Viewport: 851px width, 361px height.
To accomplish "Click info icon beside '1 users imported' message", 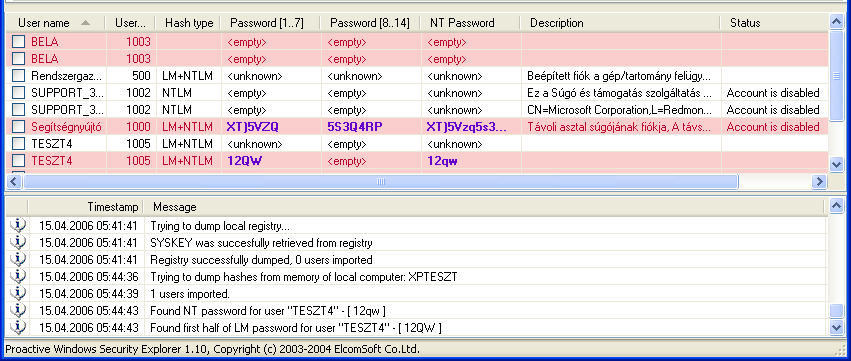I will pyautogui.click(x=18, y=294).
